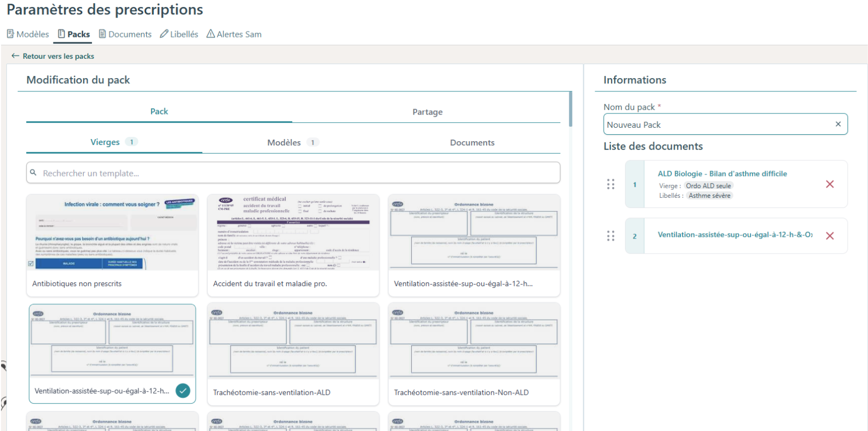Click the checkmark on the selected Ventilation-assistée card

183,391
